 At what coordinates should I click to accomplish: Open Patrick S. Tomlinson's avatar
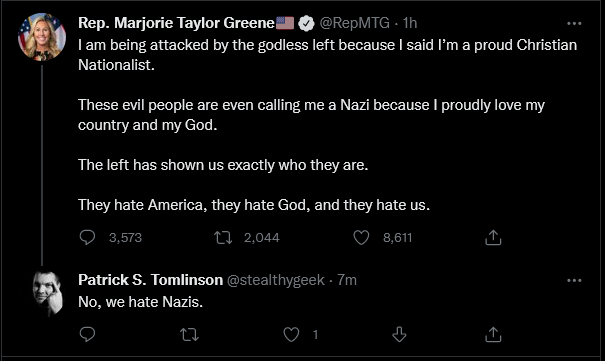point(48,294)
